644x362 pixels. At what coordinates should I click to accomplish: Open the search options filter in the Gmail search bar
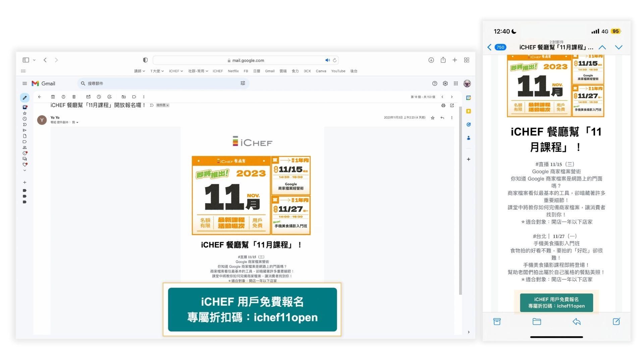tap(243, 83)
